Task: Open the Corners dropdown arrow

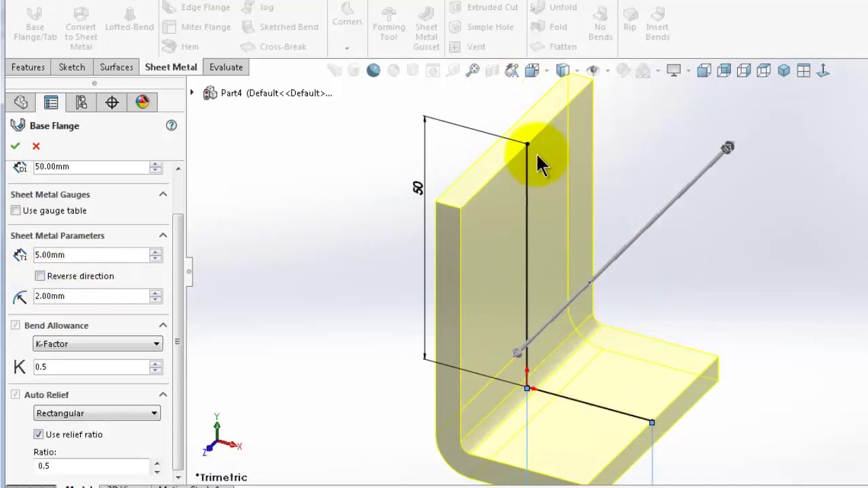Action: click(x=347, y=49)
